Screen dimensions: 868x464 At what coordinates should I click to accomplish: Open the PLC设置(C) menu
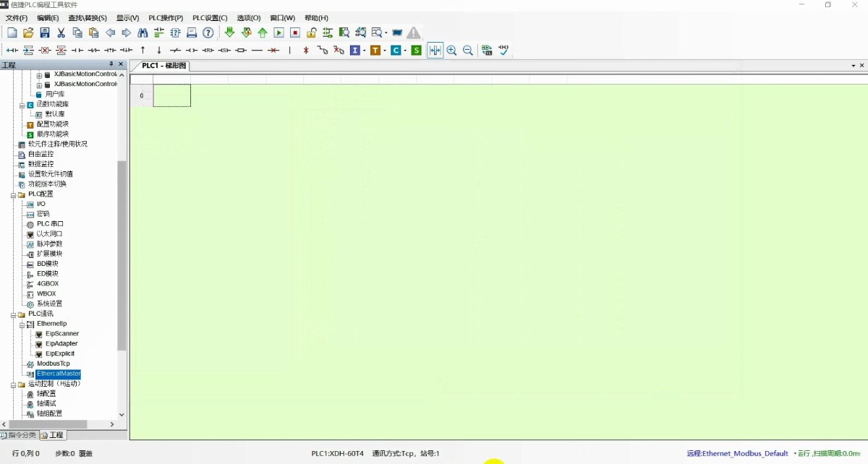pos(210,18)
